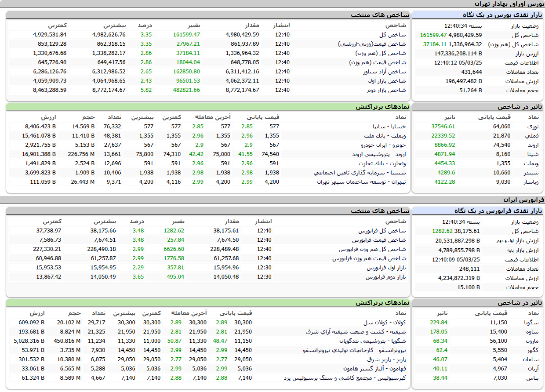Image resolution: width=545 pixels, height=392 pixels.
Task: Select ساوه in the Farabourse index effect list
Action: 532,332
